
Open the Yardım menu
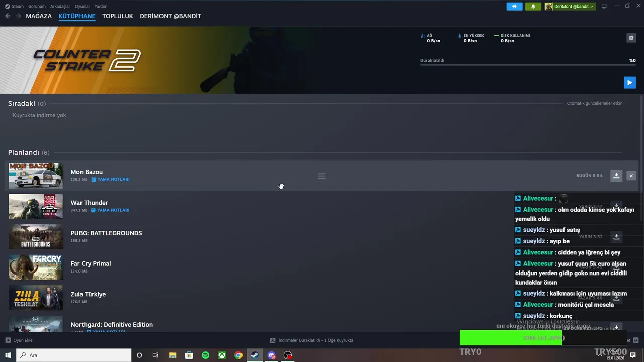click(101, 6)
